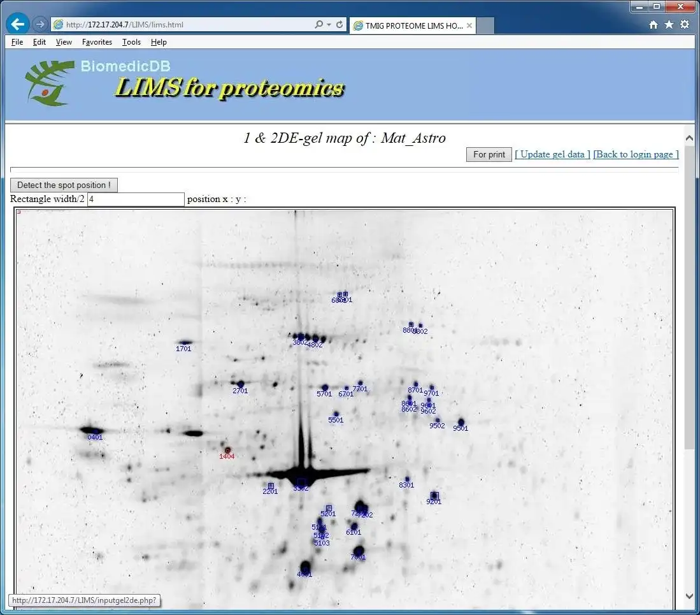Select gel spot 5501
Screen dimensions: 700x615
pos(336,414)
